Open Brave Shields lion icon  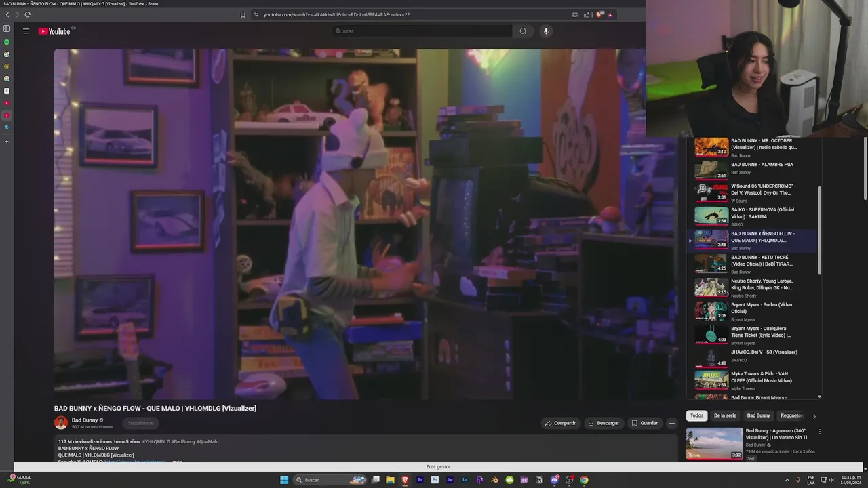(599, 14)
